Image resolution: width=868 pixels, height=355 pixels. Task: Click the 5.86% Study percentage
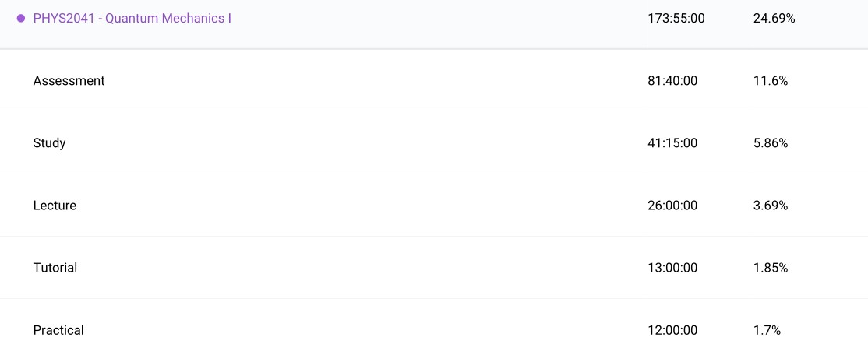(771, 143)
